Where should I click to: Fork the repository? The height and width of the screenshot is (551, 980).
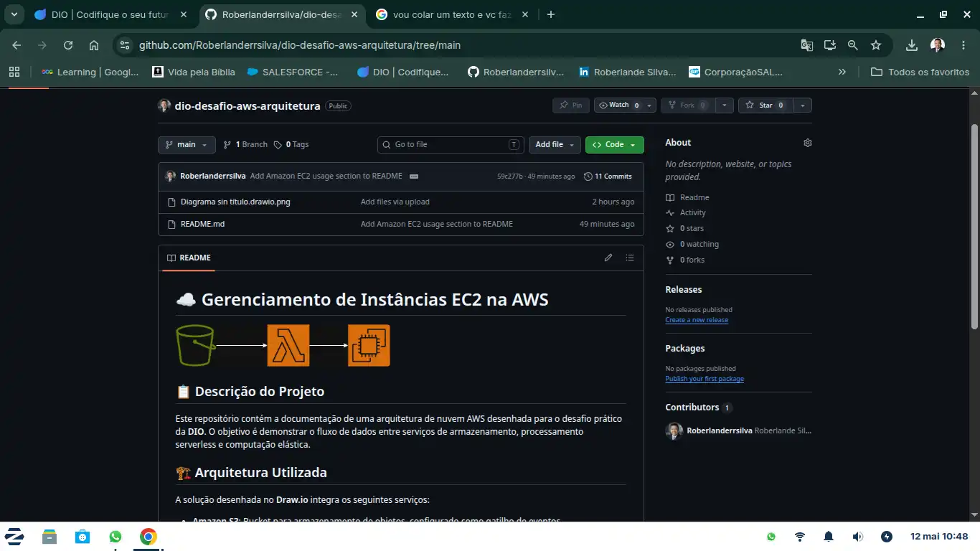tap(688, 105)
